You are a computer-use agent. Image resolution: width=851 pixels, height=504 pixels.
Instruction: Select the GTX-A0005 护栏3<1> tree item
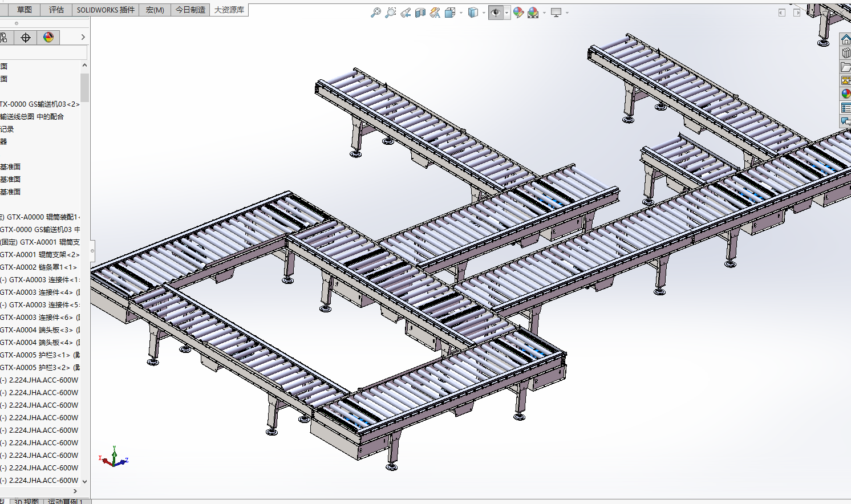pos(40,355)
